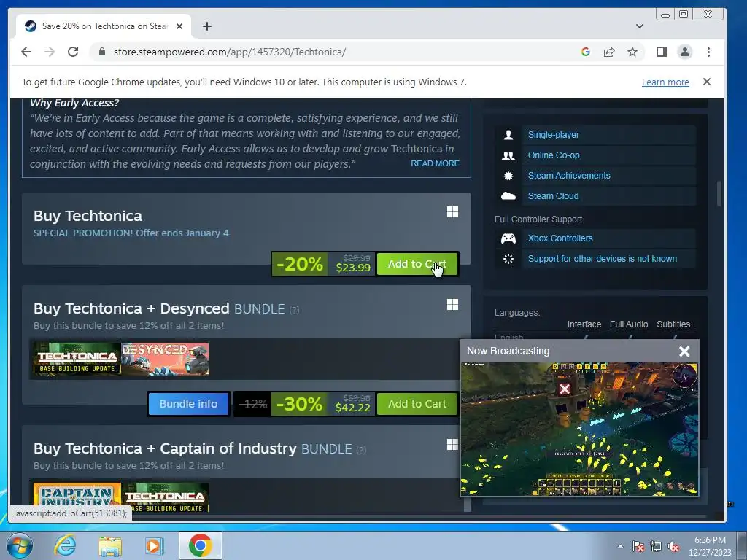Click the Single-player feature link
Viewport: 747px width, 560px height.
coord(554,135)
